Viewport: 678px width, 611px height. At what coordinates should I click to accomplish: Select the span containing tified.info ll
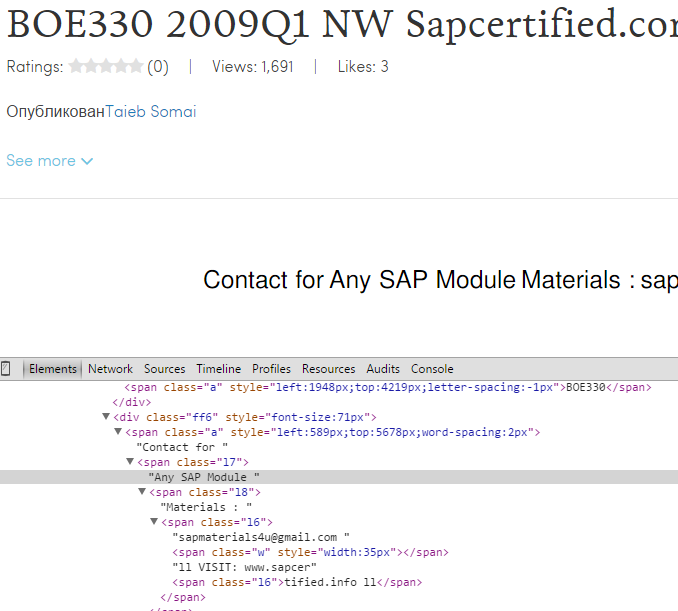297,582
